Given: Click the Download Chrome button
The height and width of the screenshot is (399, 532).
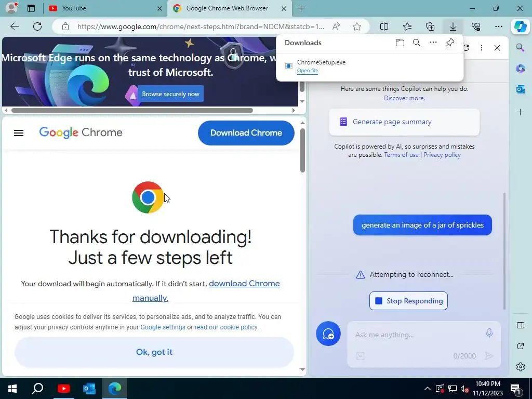Looking at the screenshot, I should [246, 132].
